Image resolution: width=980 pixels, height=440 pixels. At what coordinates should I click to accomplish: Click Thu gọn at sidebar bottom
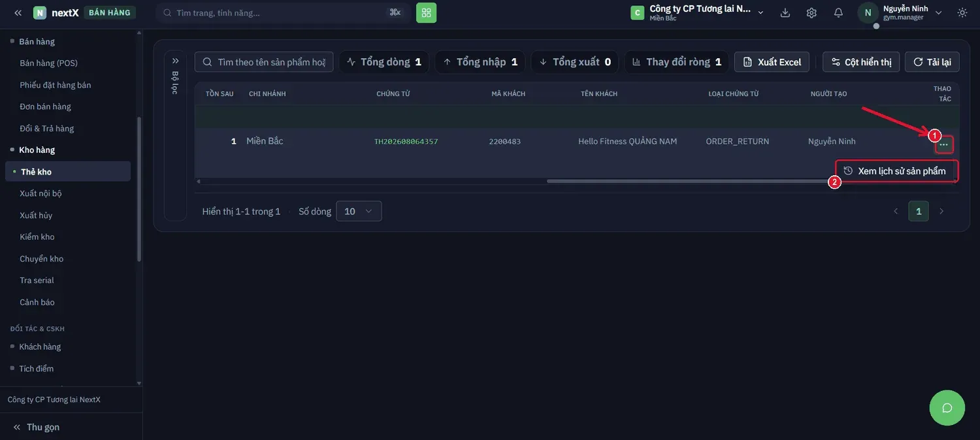(37, 427)
